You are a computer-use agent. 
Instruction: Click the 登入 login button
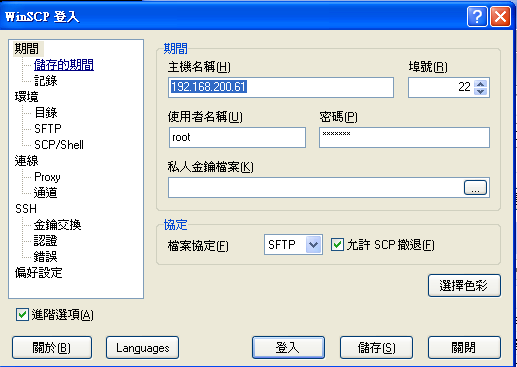pyautogui.click(x=288, y=348)
